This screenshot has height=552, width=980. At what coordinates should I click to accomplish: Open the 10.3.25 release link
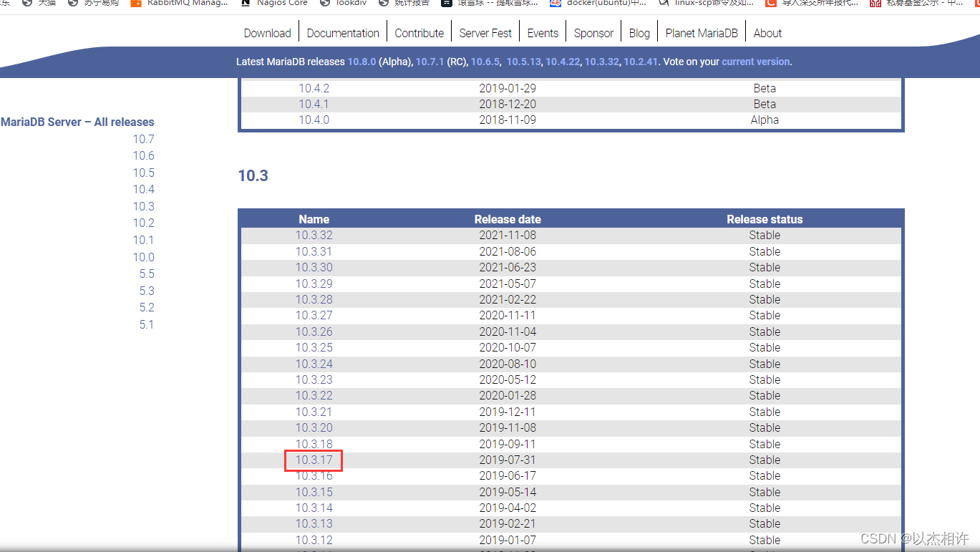point(314,348)
